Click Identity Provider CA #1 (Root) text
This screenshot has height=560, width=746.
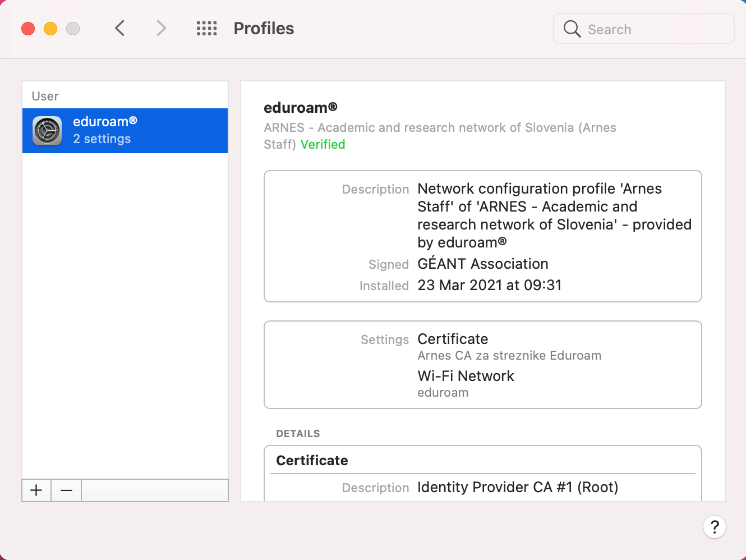tap(518, 487)
